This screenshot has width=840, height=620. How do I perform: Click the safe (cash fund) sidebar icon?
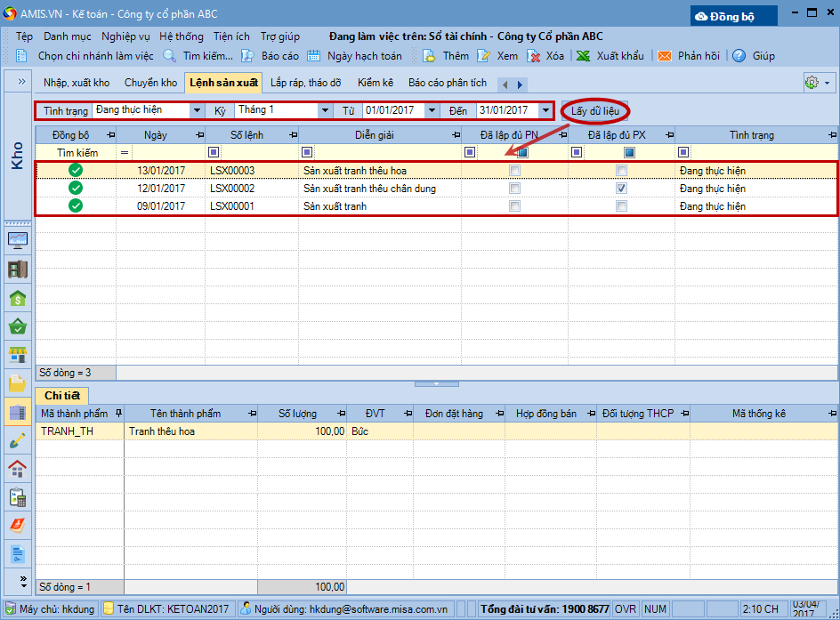tap(18, 269)
